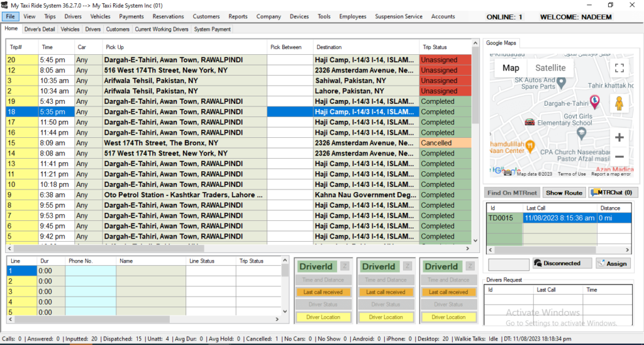The width and height of the screenshot is (644, 345).
Task: Click Driver Location in first DriverId panel
Action: coord(323,317)
